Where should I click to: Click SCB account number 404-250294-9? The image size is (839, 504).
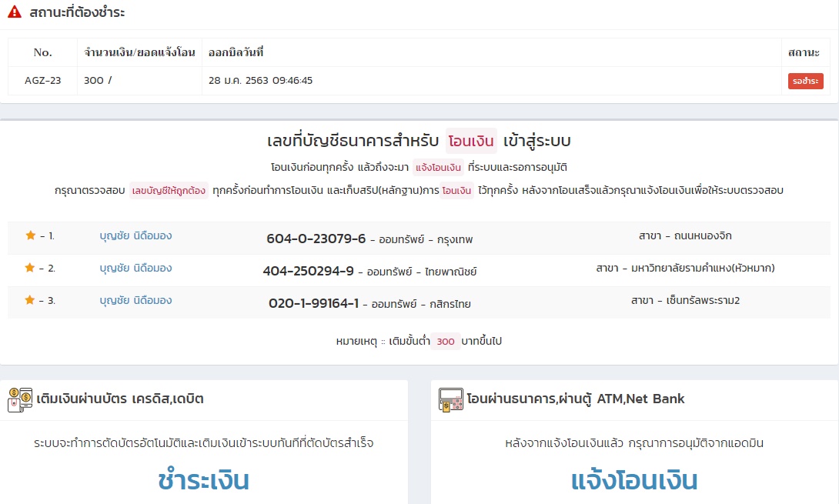(x=308, y=271)
